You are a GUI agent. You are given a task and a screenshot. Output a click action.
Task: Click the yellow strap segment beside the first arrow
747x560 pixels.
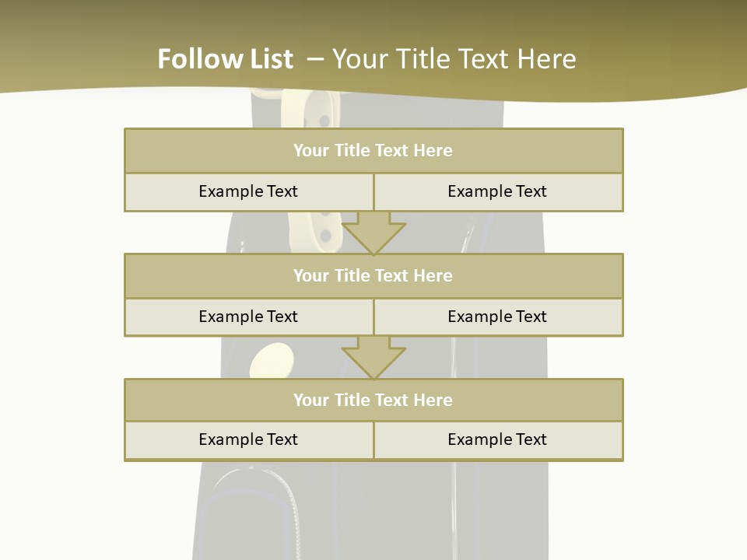tap(323, 232)
